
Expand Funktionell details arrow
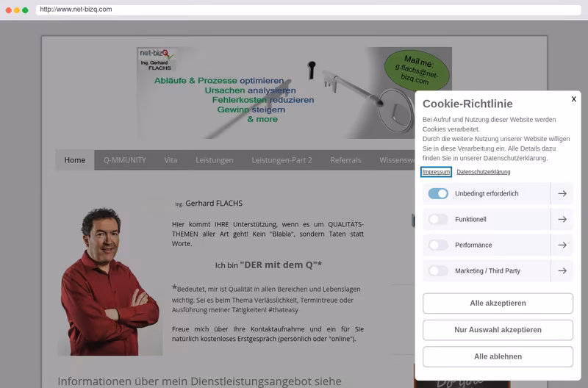pyautogui.click(x=562, y=219)
